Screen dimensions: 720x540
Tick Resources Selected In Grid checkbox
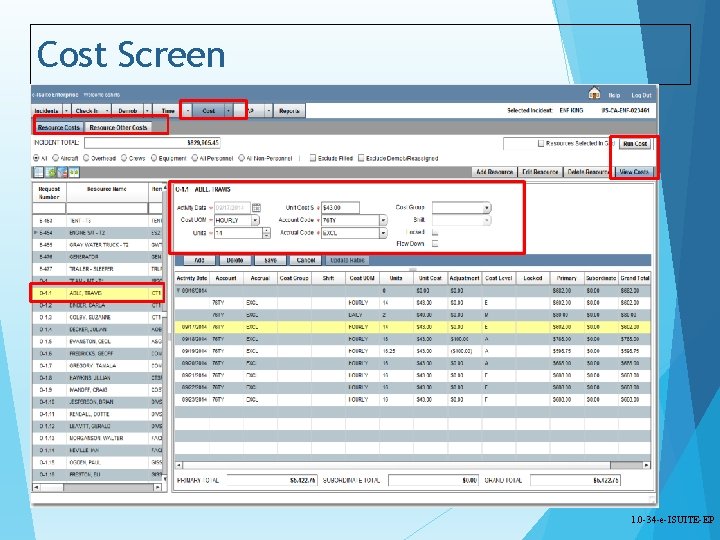point(541,143)
